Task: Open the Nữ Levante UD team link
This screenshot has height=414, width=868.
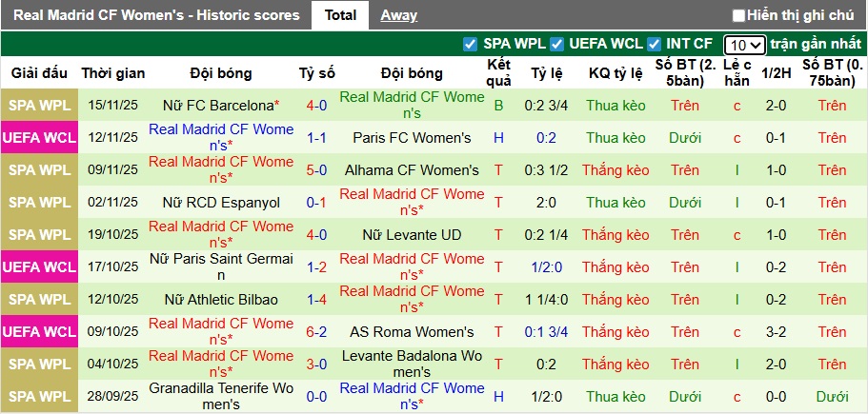Action: click(412, 235)
